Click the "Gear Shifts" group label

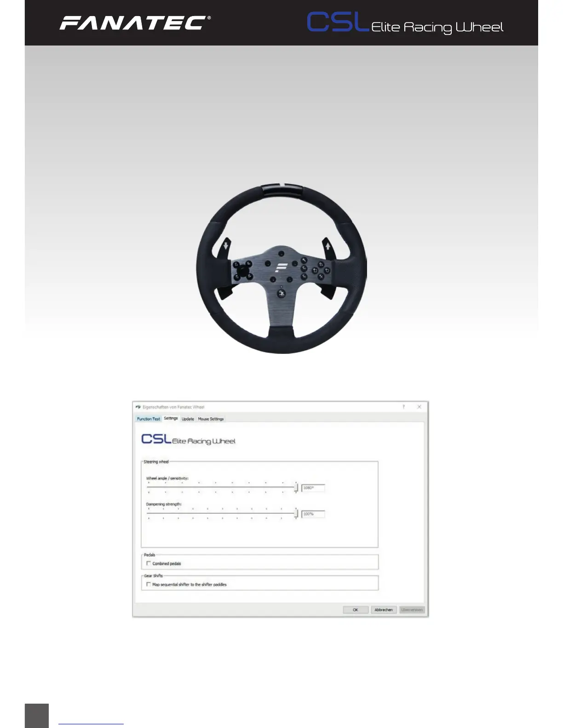coord(153,575)
